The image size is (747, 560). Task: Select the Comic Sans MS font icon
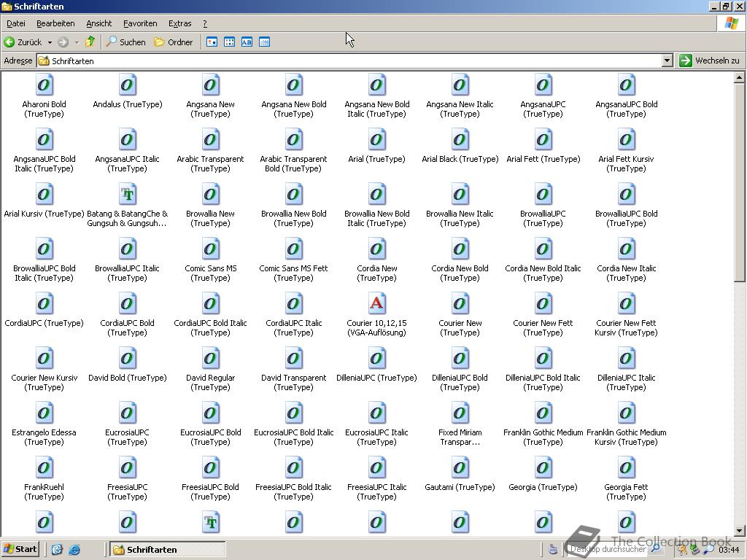210,250
